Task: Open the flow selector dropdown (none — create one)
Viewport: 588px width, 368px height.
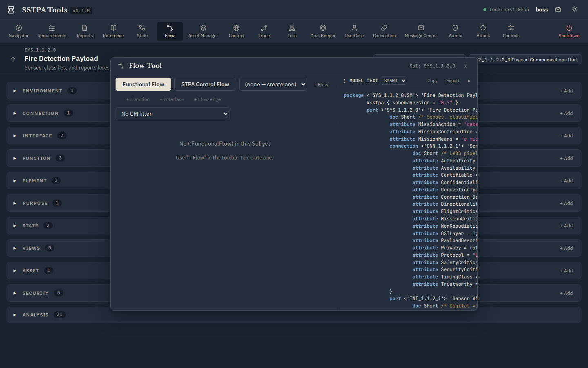Action: 273,84
